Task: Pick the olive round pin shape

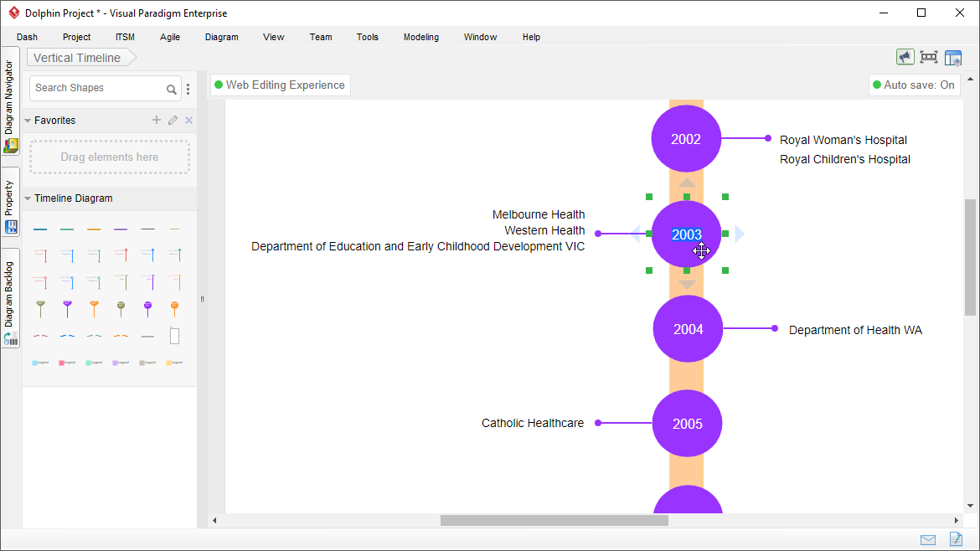Action: pos(121,309)
